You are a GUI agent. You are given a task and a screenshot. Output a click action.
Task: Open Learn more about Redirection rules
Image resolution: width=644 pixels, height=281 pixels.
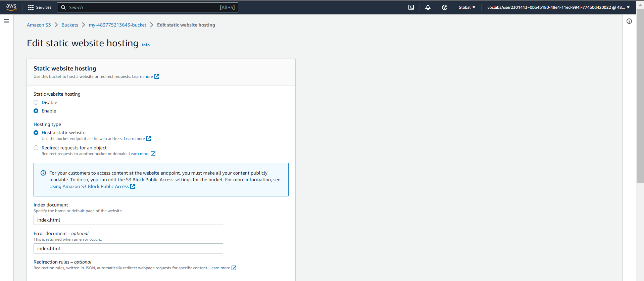pos(219,268)
